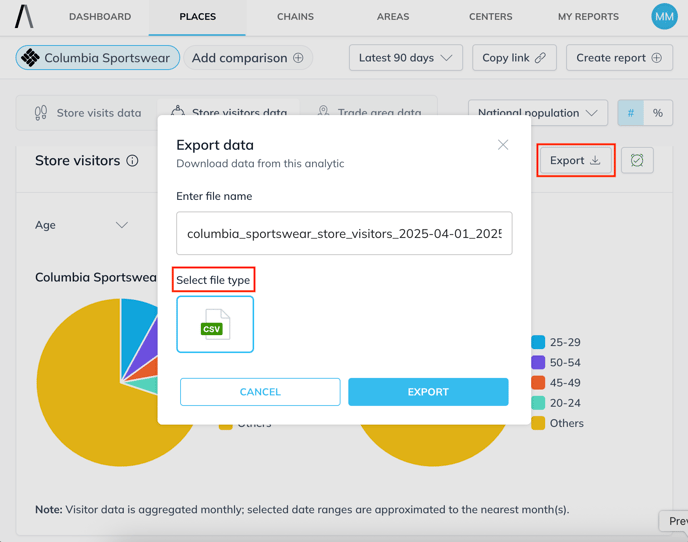Expand the National population dropdown
The image size is (688, 542).
[537, 113]
